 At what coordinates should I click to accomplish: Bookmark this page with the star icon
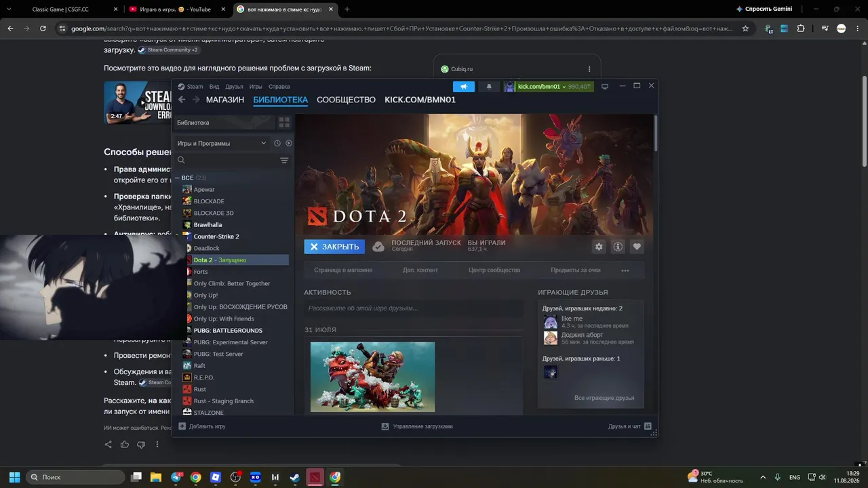tap(745, 28)
